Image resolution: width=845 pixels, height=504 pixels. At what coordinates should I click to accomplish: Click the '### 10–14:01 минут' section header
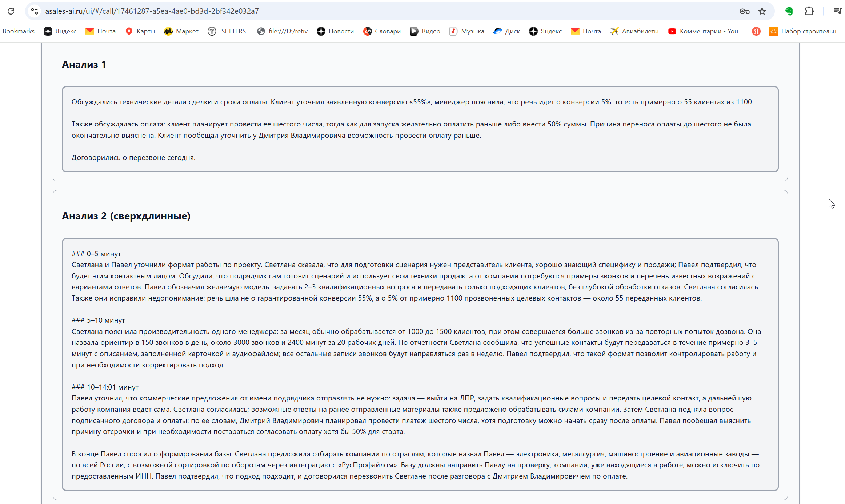click(105, 387)
